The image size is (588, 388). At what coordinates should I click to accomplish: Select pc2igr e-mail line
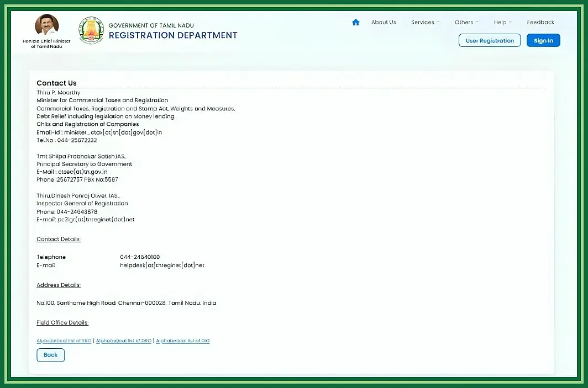[86, 220]
